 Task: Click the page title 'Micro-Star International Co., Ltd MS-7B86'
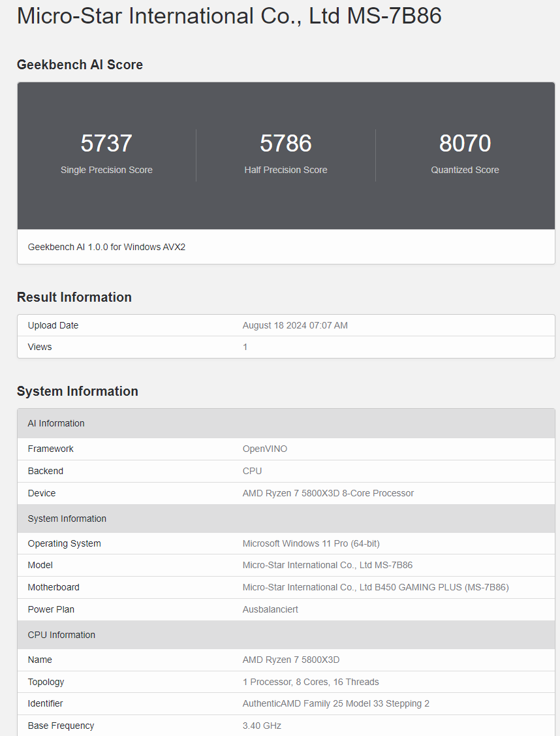tap(229, 16)
